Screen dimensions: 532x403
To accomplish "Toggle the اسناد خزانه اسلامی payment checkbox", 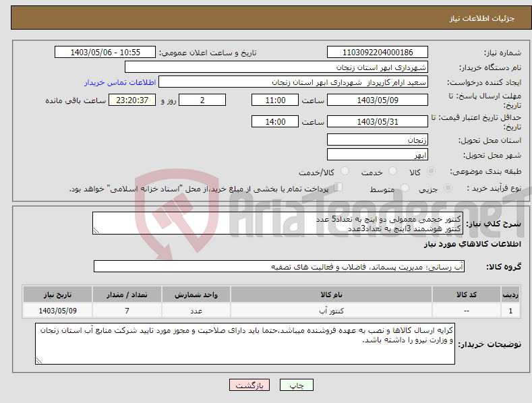I will (338, 187).
